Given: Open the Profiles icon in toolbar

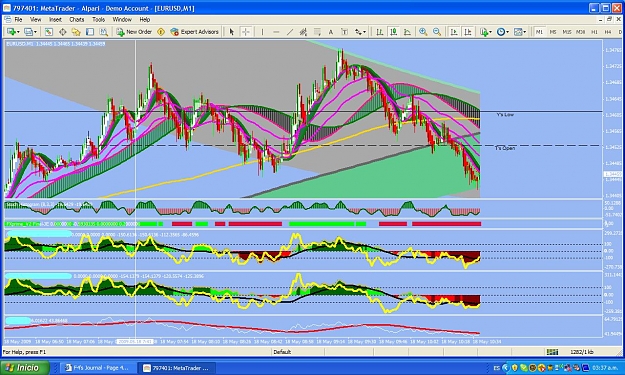Looking at the screenshot, I should 28,32.
